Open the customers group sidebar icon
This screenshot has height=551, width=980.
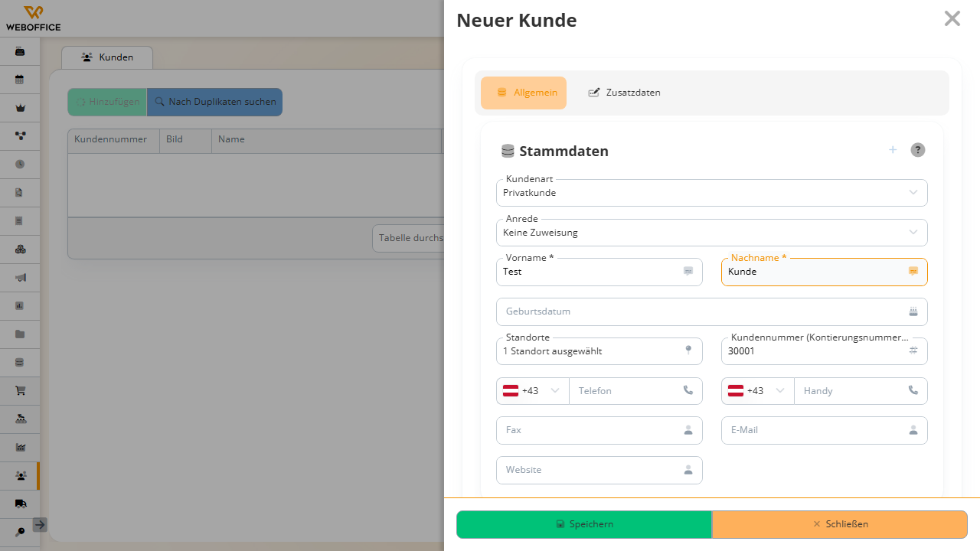coord(20,475)
